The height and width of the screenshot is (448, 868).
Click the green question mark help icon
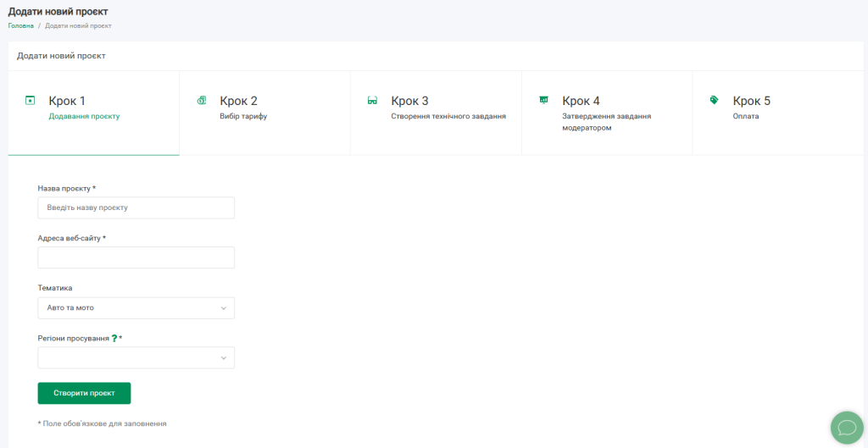pos(114,338)
